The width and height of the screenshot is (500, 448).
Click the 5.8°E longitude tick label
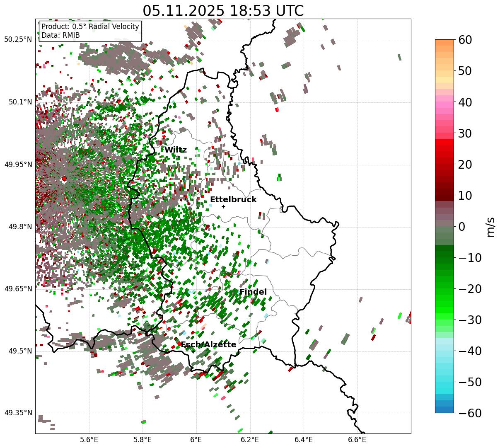143,440
